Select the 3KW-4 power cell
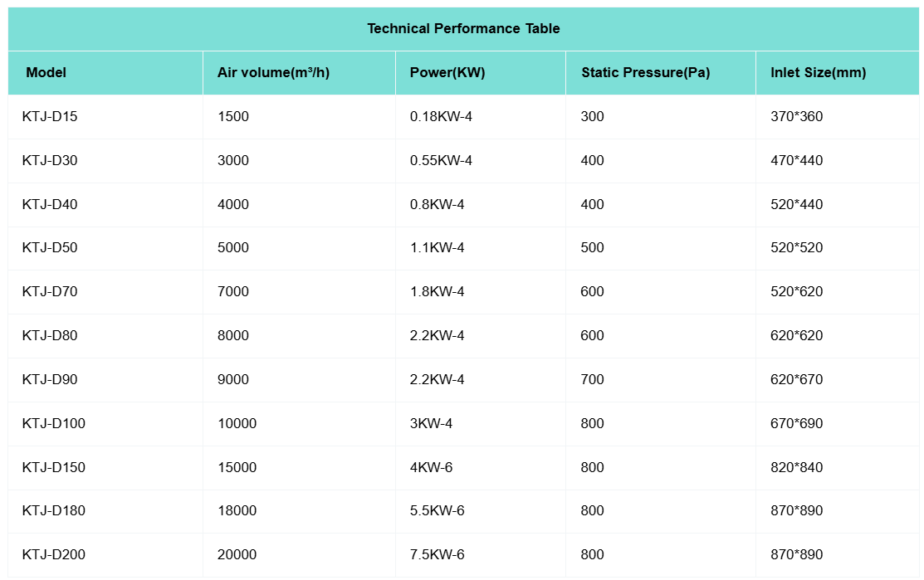This screenshot has width=924, height=580. (x=431, y=424)
